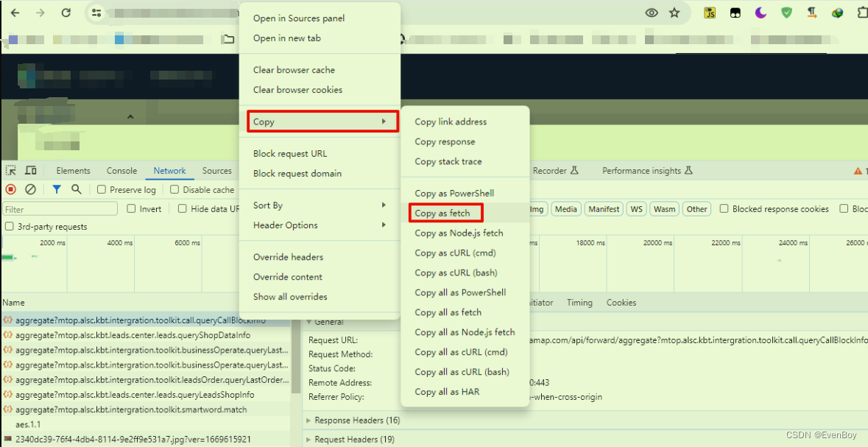Image resolution: width=868 pixels, height=447 pixels.
Task: Open site information icon in address bar
Action: pos(96,13)
